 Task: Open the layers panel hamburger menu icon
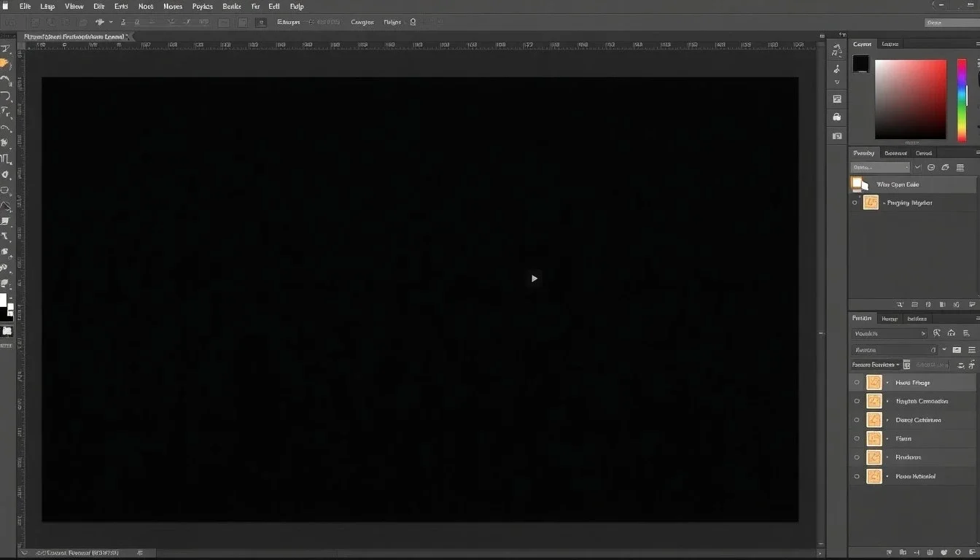tap(972, 350)
